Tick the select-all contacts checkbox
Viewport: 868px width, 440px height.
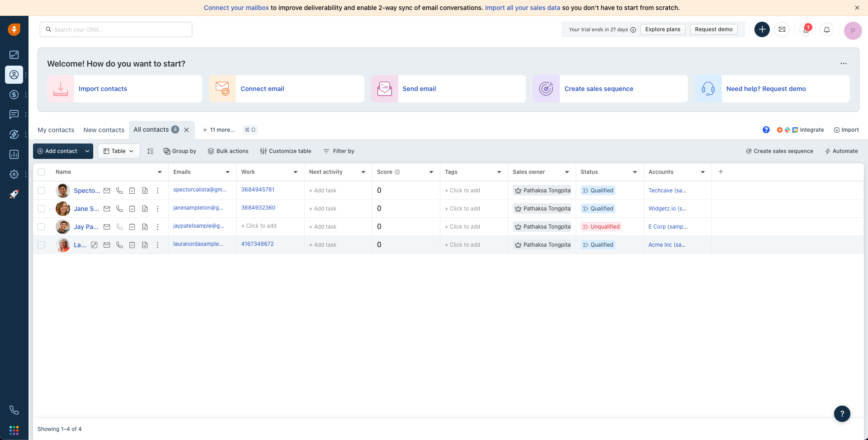[x=41, y=172]
